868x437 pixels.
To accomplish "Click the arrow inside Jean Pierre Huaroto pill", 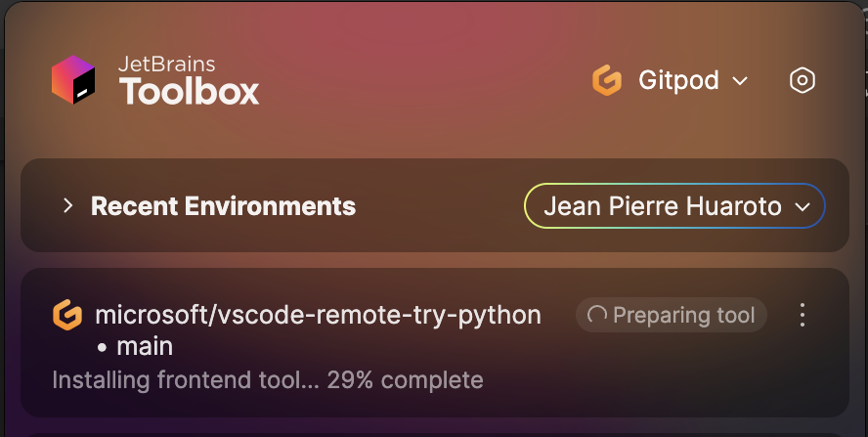I will tap(803, 207).
